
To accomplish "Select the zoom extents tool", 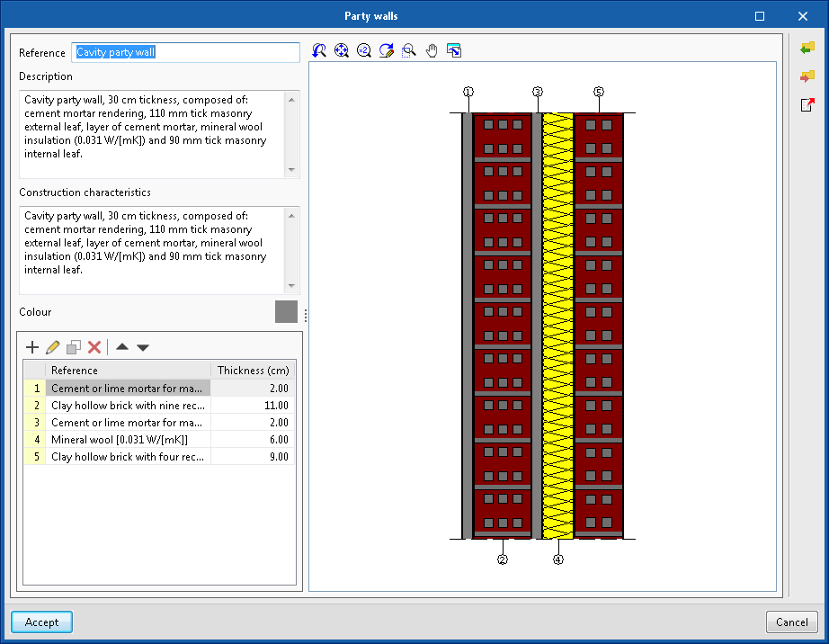I will click(342, 51).
